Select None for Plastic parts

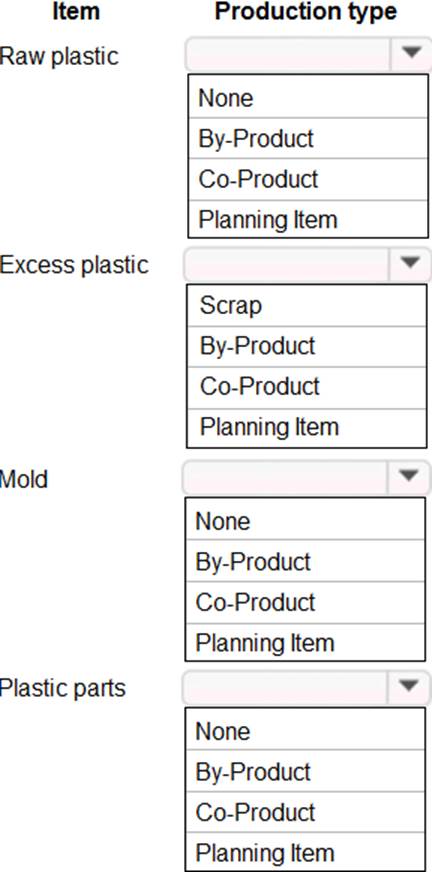[305, 730]
